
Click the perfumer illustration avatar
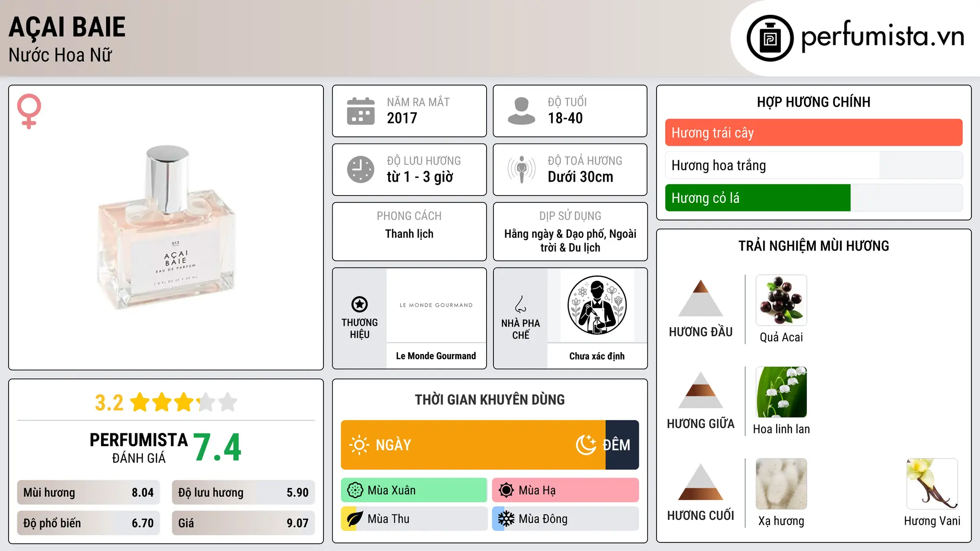tap(597, 305)
